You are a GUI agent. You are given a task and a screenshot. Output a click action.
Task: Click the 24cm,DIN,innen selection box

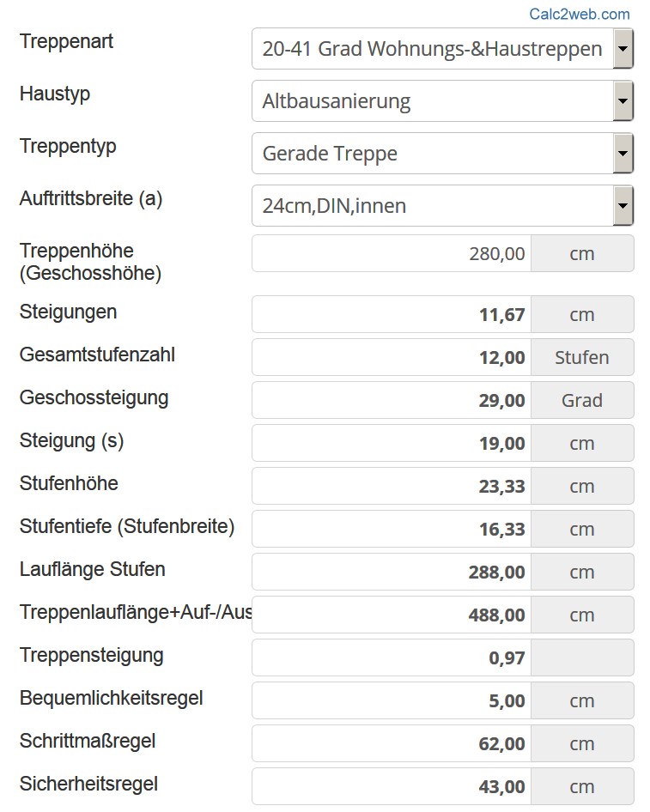pyautogui.click(x=432, y=206)
